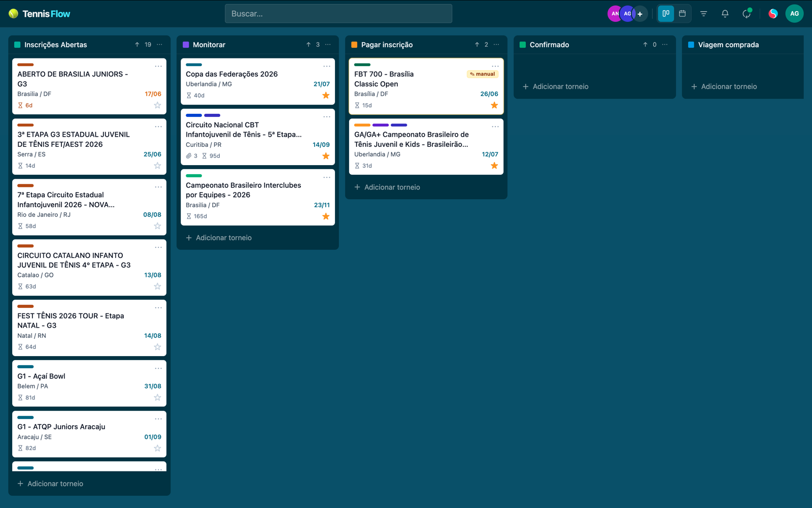The height and width of the screenshot is (508, 812).
Task: Add a tournament to Confirmado column
Action: pyautogui.click(x=556, y=86)
